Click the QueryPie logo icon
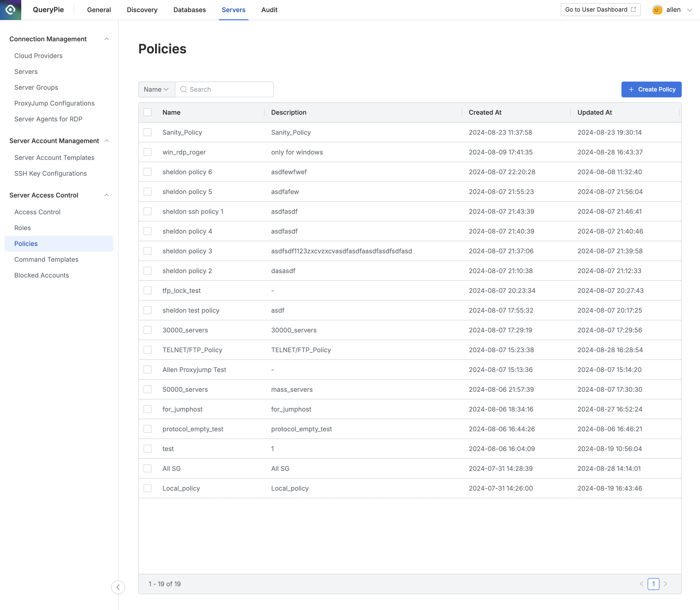The height and width of the screenshot is (610, 700). (x=11, y=10)
